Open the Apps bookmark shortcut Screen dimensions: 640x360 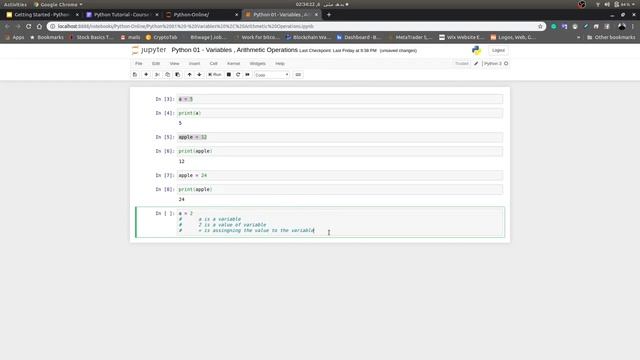(x=15, y=37)
